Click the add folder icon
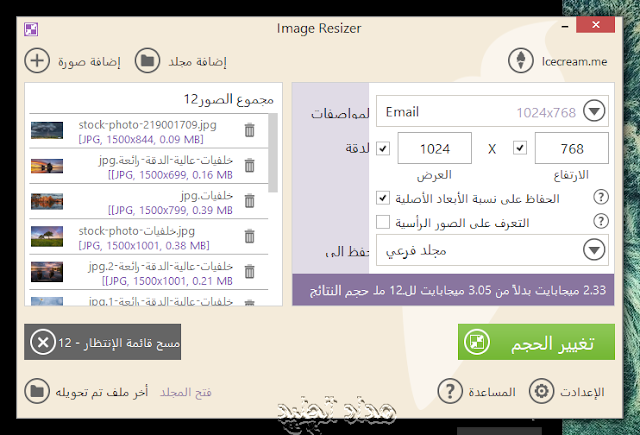 pyautogui.click(x=147, y=61)
